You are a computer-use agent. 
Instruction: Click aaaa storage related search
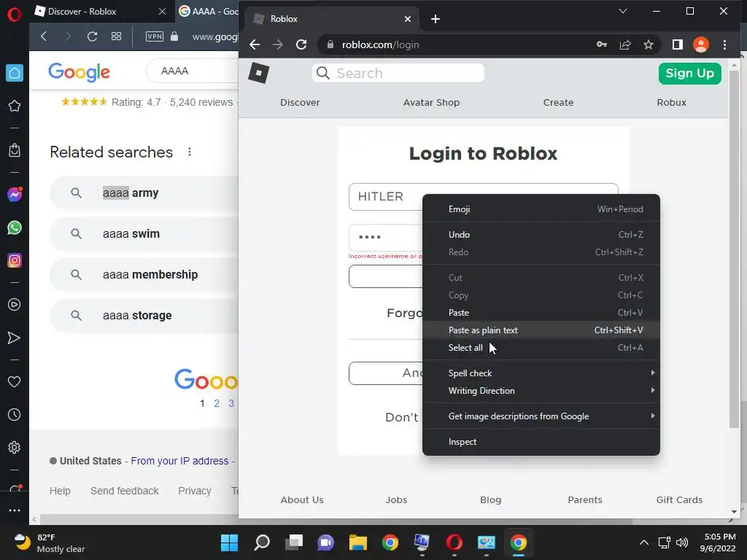coord(144,316)
